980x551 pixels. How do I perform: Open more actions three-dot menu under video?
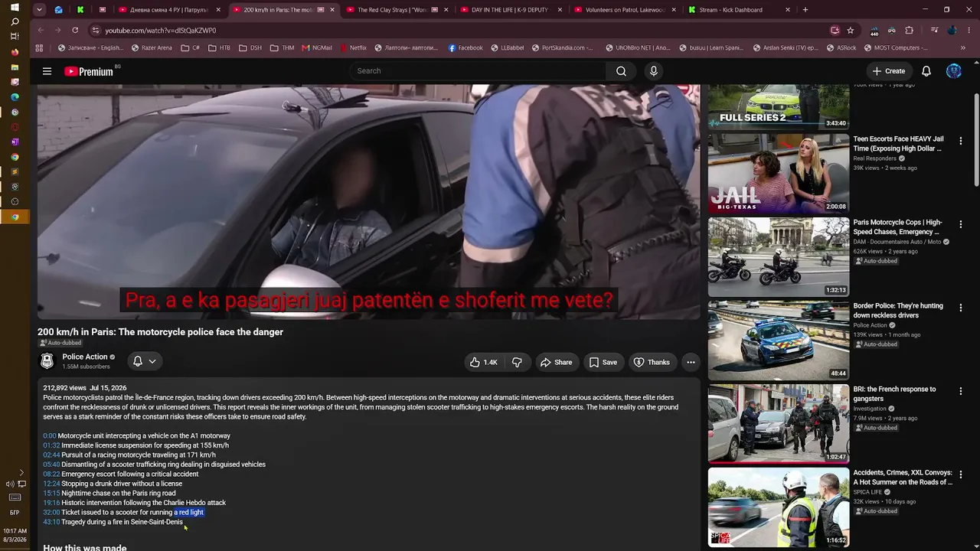(x=691, y=362)
